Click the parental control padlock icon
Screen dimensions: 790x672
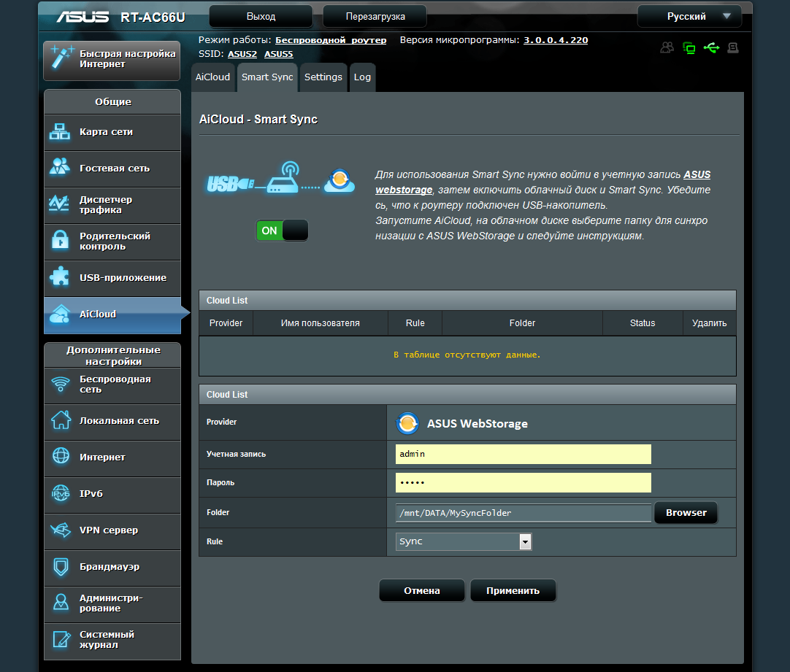(x=60, y=239)
